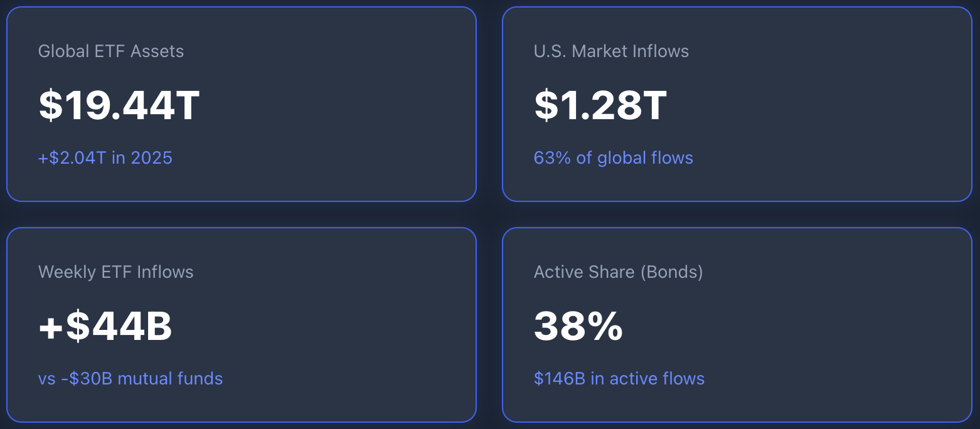This screenshot has width=980, height=429.
Task: Click the 'U.S. Market Inflows' title label
Action: 611,51
